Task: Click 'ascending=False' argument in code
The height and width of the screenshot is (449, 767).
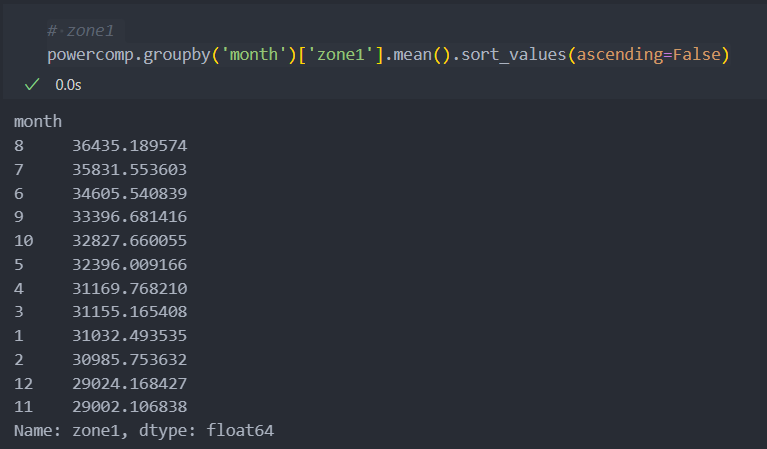Action: pos(649,55)
